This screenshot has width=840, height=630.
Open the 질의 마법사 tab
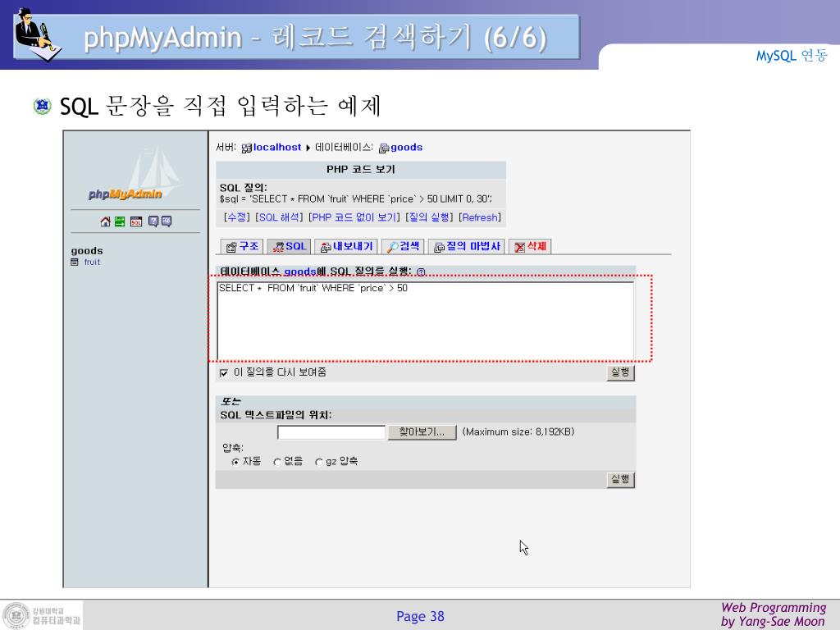click(x=467, y=246)
